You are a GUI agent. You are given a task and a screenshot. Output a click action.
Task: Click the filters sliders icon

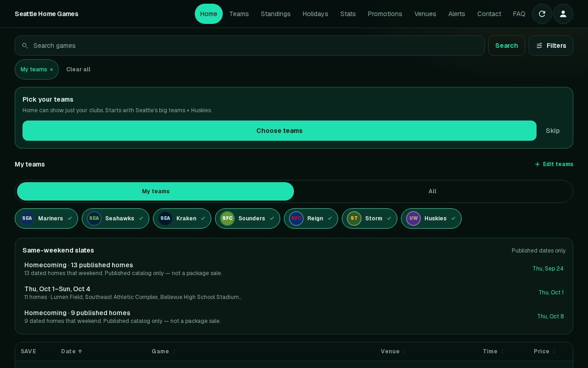[x=539, y=46]
